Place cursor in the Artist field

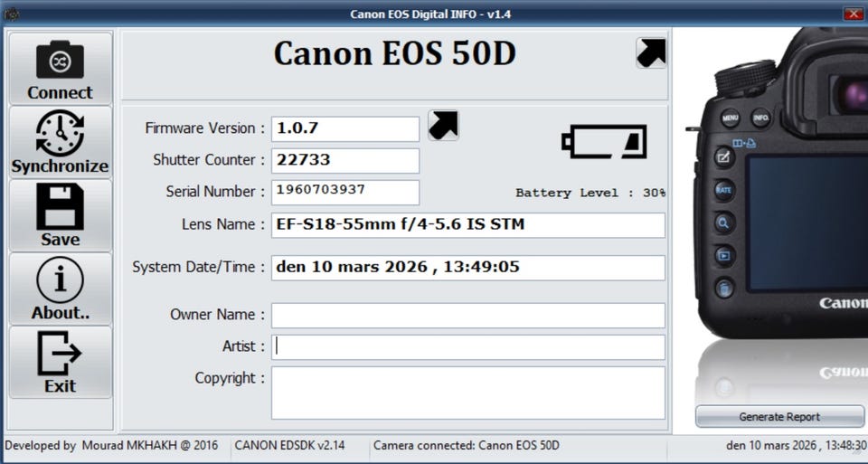[467, 346]
